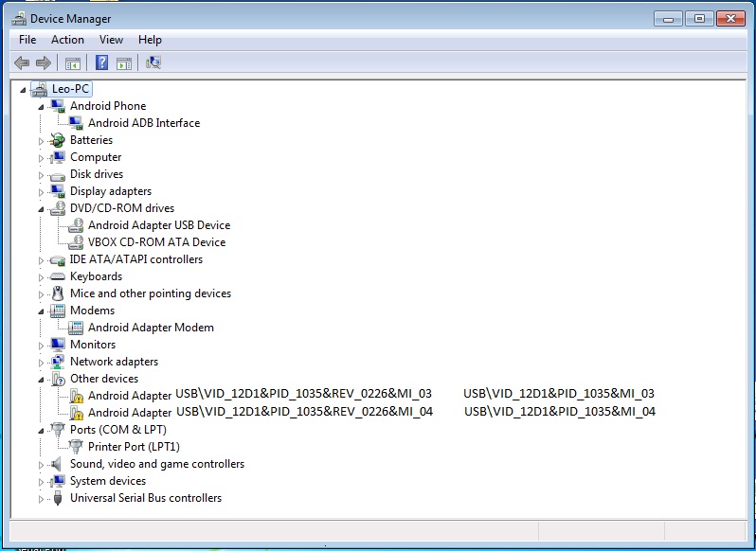Click the DVD/CD-ROM drives category icon
Image resolution: width=756 pixels, height=551 pixels.
pyautogui.click(x=58, y=208)
